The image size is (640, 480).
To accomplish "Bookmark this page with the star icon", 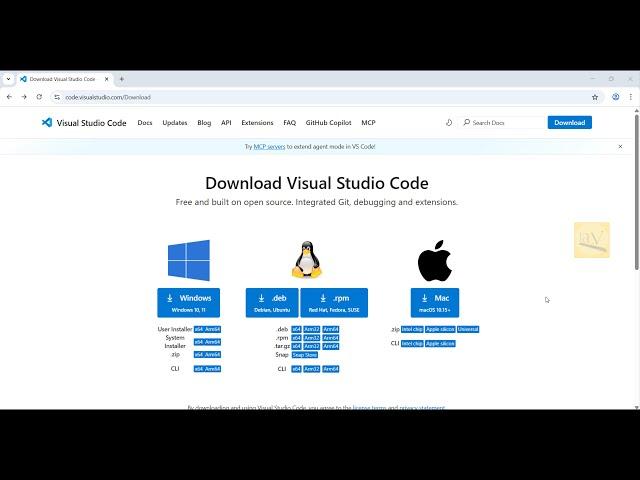I will 595,97.
